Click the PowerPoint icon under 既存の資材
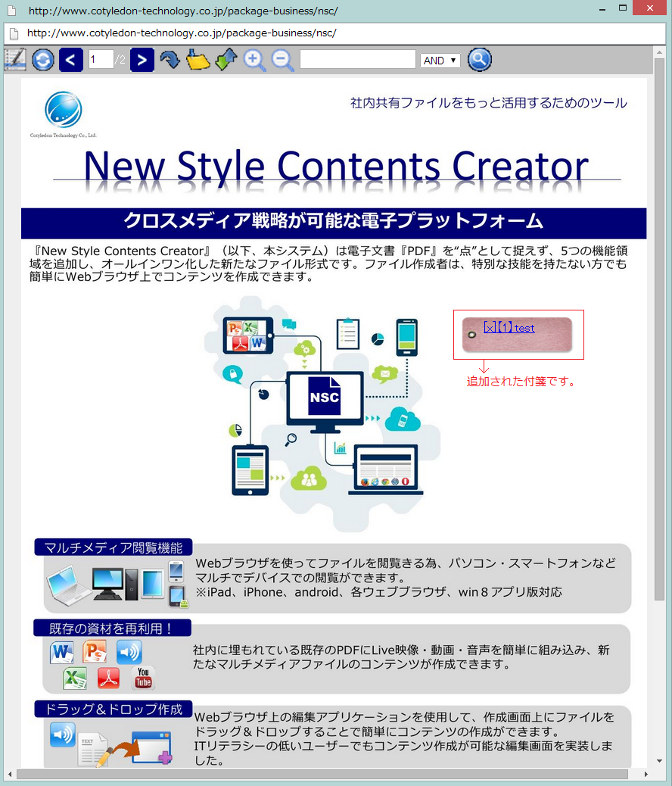Screen dimensions: 672x786 click(x=95, y=652)
